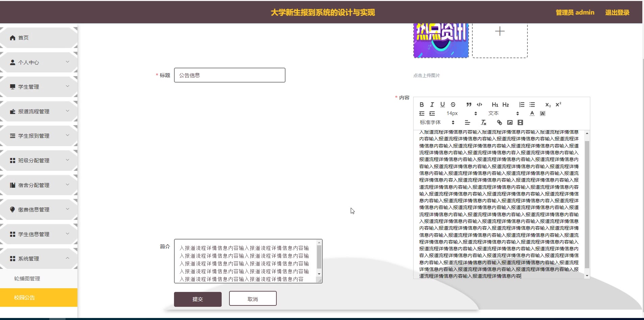The height and width of the screenshot is (320, 644).
Task: Click the chevron next to 宿舍分配管理
Action: pyautogui.click(x=68, y=185)
